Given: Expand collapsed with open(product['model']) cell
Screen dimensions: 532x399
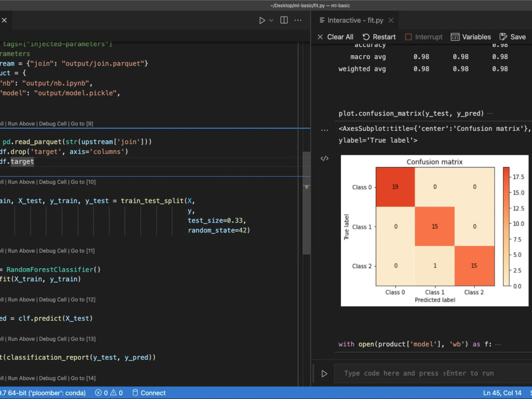Looking at the screenshot, I should (498, 345).
